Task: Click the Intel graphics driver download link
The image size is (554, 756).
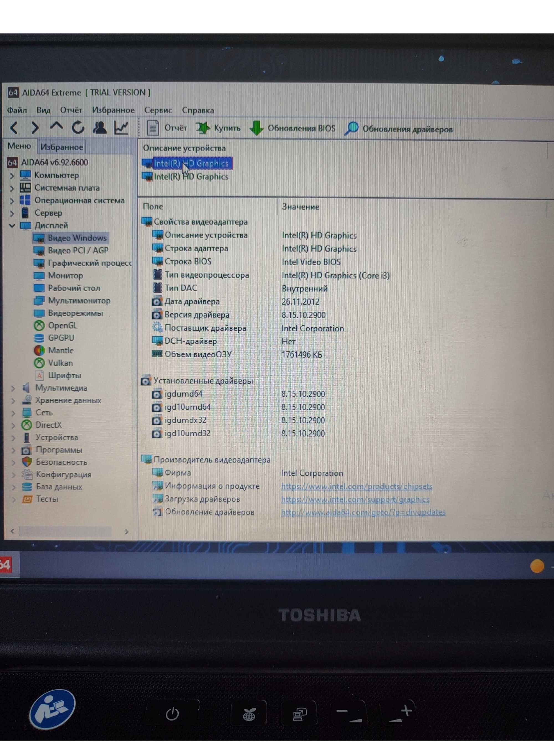Action: (x=355, y=499)
